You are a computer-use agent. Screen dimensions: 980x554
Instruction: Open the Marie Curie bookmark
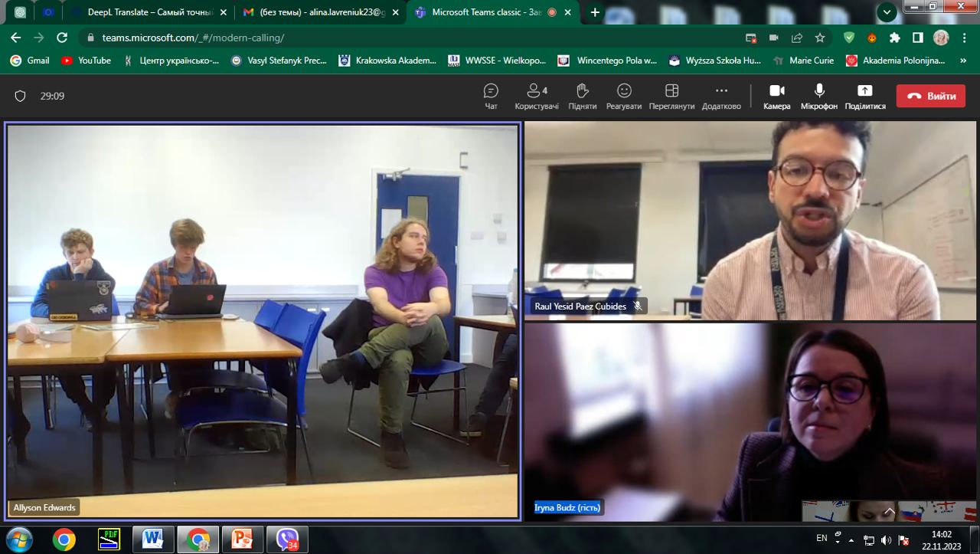point(804,61)
